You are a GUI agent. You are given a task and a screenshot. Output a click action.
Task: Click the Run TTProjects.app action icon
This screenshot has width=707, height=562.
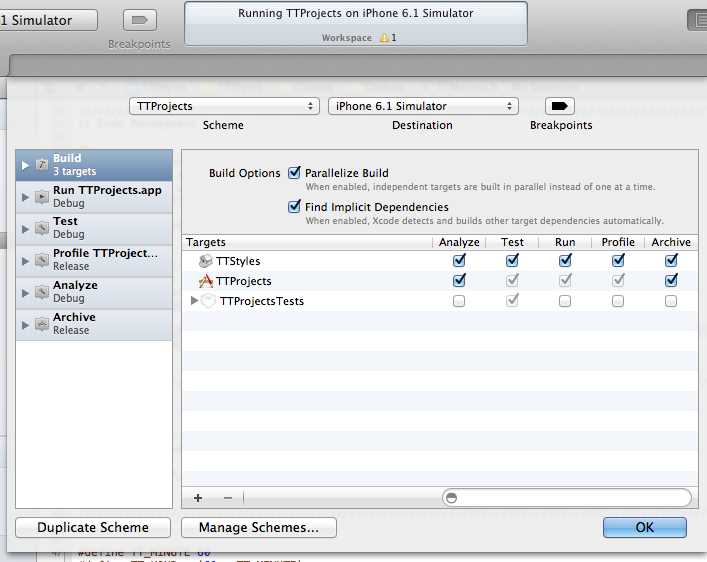point(41,197)
